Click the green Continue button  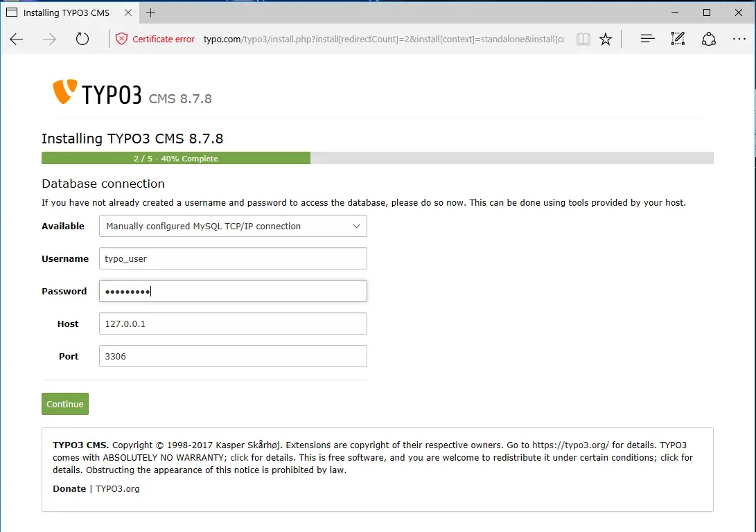(65, 404)
